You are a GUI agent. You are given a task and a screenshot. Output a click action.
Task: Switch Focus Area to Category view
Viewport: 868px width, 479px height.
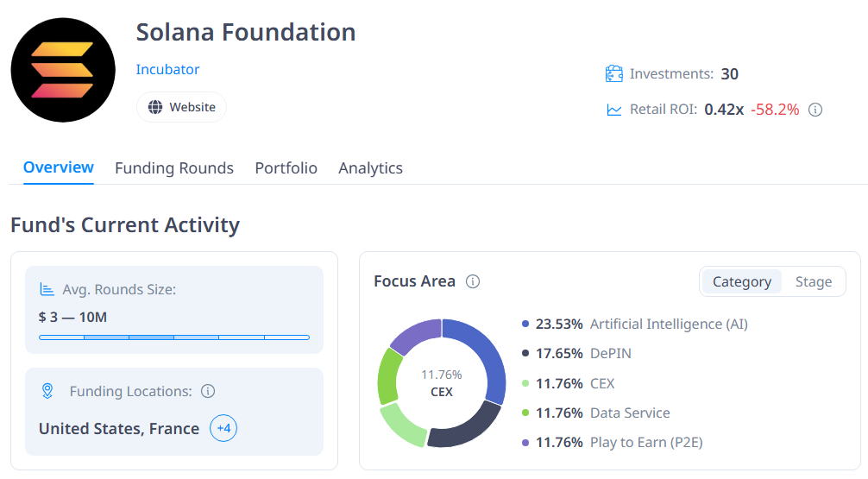tap(742, 282)
